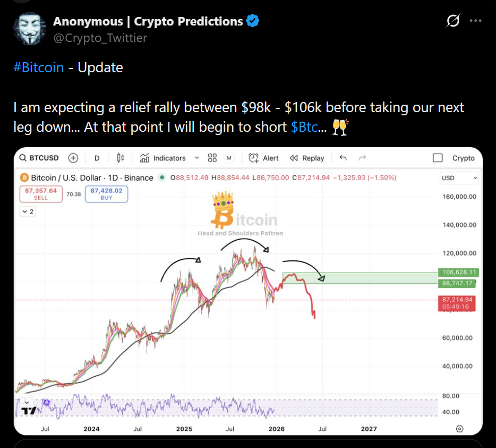
Task: Expand the Indicators dropdown chevron
Action: click(197, 158)
